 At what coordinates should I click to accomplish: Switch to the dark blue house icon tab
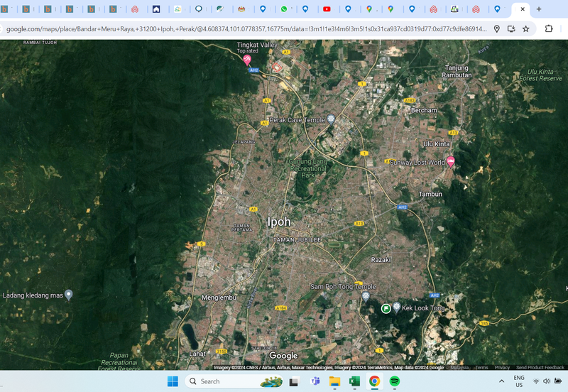click(x=156, y=9)
